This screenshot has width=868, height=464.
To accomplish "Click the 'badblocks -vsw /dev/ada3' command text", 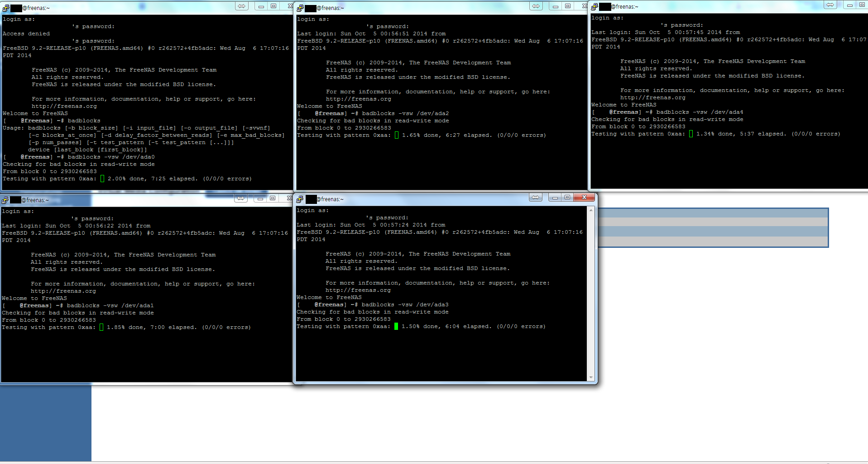I will click(x=405, y=305).
